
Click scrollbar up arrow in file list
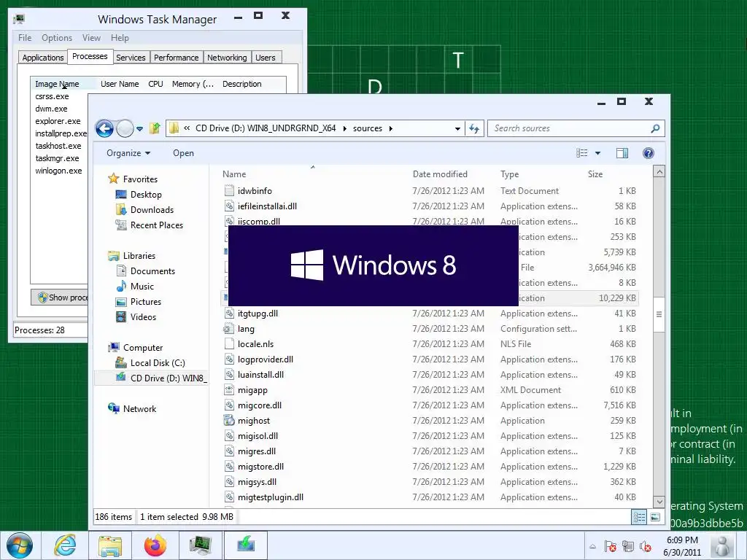click(659, 172)
